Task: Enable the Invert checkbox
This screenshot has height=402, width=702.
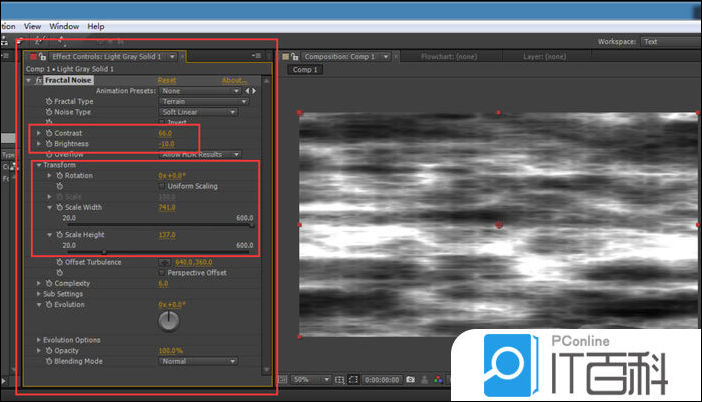Action: (x=162, y=122)
